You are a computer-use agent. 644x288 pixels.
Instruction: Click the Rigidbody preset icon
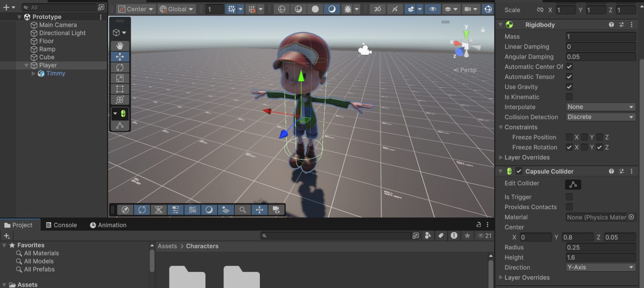click(x=621, y=25)
